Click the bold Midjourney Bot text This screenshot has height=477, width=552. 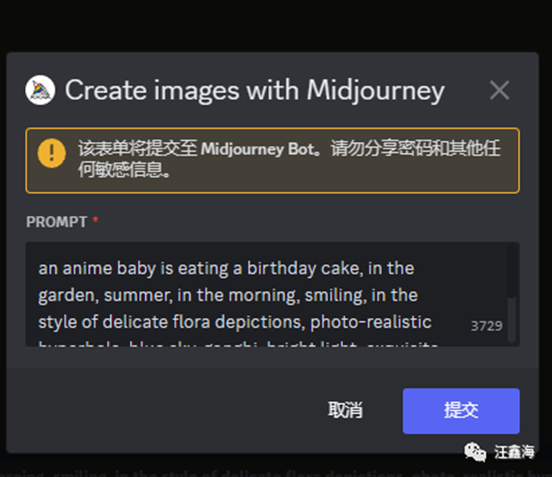point(258,149)
